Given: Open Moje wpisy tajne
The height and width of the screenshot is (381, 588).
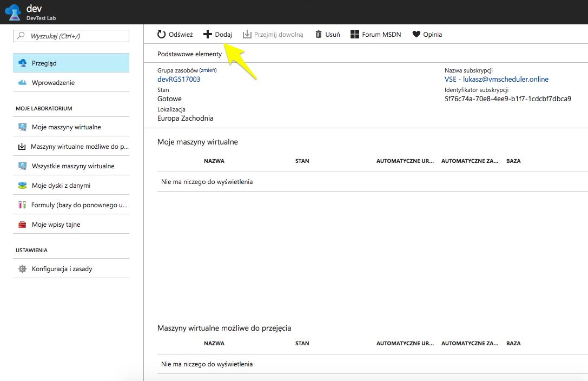Looking at the screenshot, I should click(71, 224).
